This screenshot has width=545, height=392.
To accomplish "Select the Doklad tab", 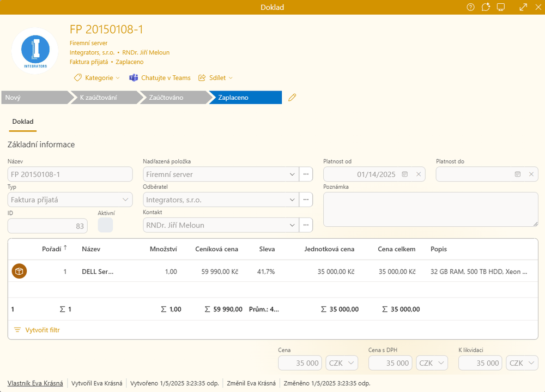I will click(23, 122).
